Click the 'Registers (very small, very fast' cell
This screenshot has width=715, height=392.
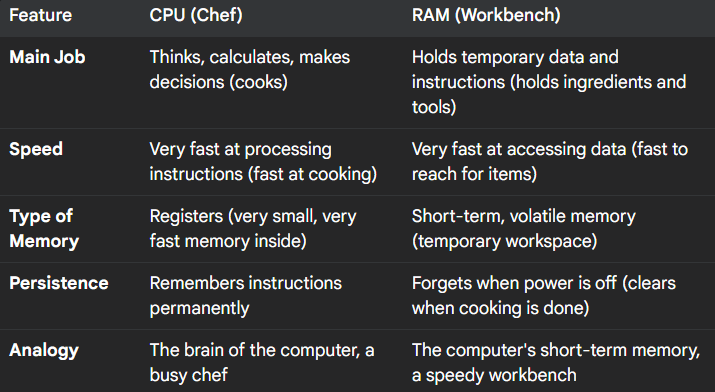tap(253, 228)
